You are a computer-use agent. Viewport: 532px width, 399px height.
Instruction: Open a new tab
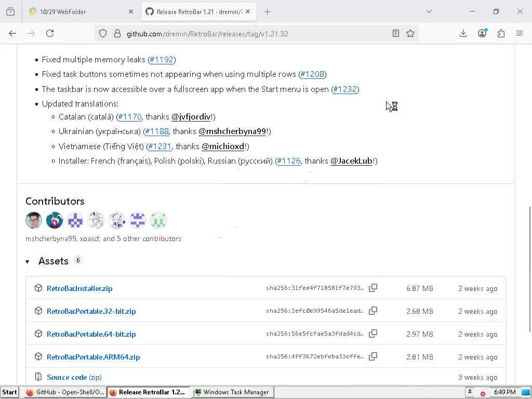click(268, 12)
